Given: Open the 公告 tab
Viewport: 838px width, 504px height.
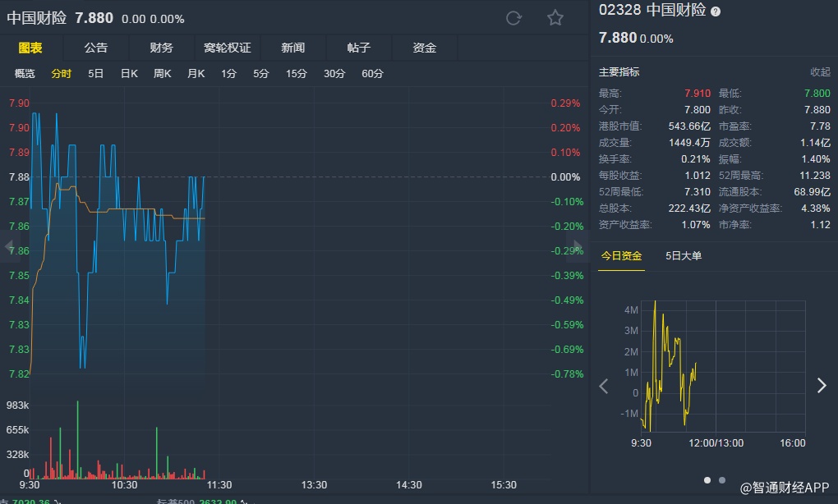Looking at the screenshot, I should (95, 48).
